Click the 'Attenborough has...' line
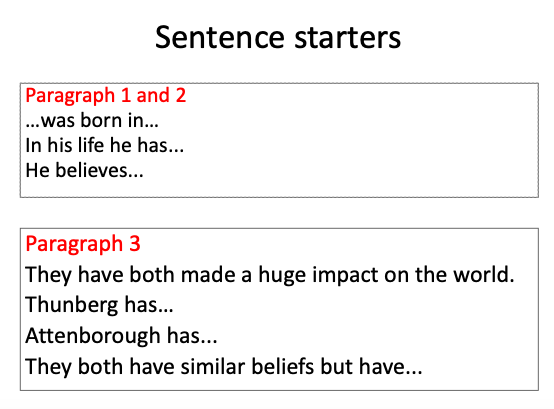 [121, 336]
